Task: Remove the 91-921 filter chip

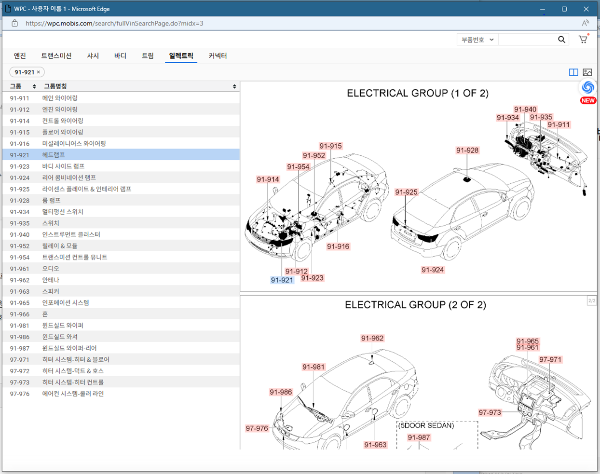Action: point(38,72)
